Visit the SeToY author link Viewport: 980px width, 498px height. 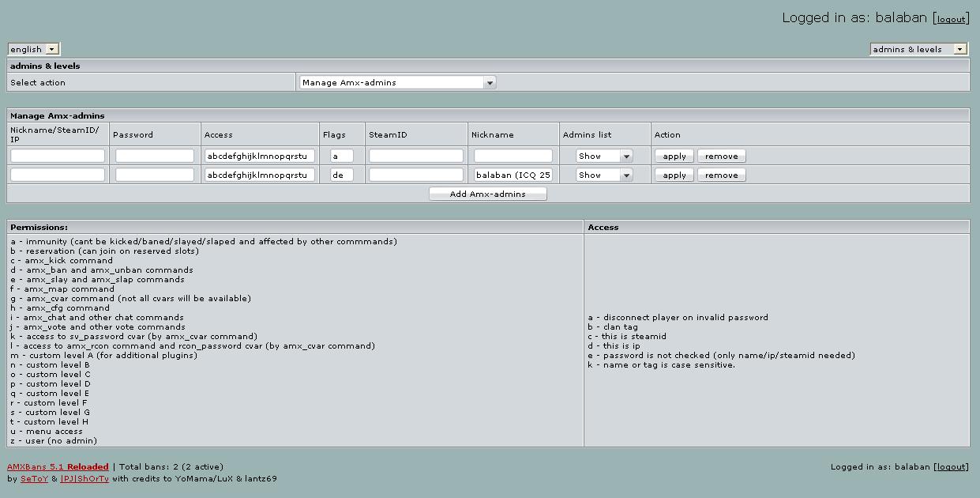point(34,478)
